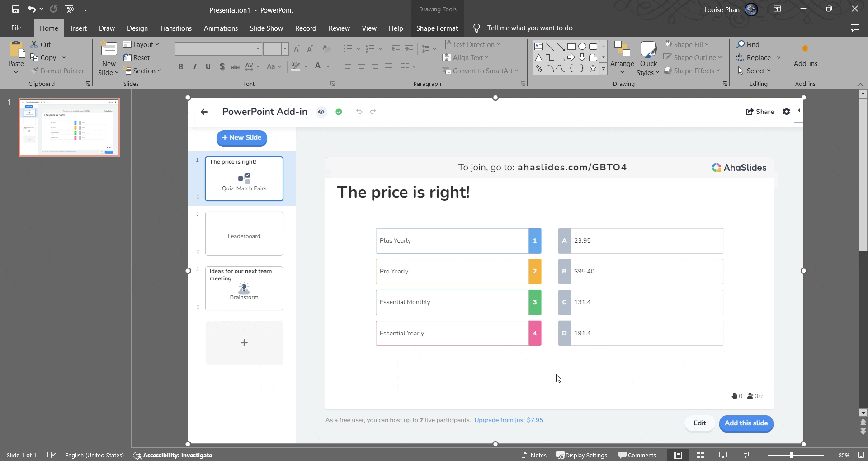
Task: Expand the Text Direction options
Action: pos(497,44)
